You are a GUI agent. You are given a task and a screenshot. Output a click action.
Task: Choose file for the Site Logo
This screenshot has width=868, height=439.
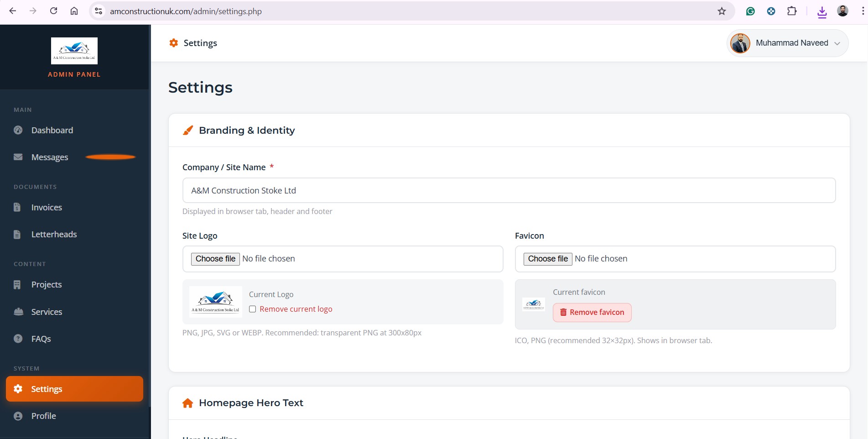215,259
